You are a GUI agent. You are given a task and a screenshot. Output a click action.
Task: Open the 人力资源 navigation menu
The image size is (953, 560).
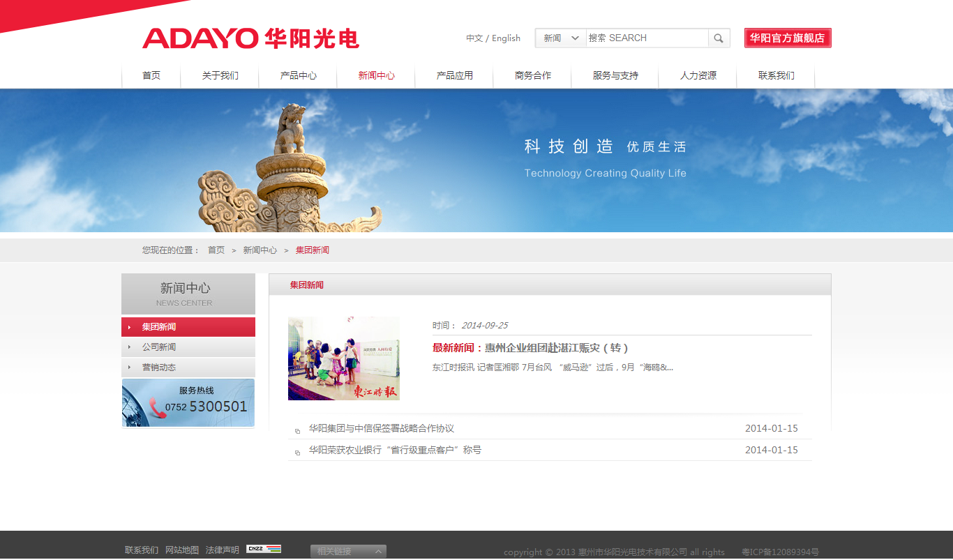pos(698,76)
